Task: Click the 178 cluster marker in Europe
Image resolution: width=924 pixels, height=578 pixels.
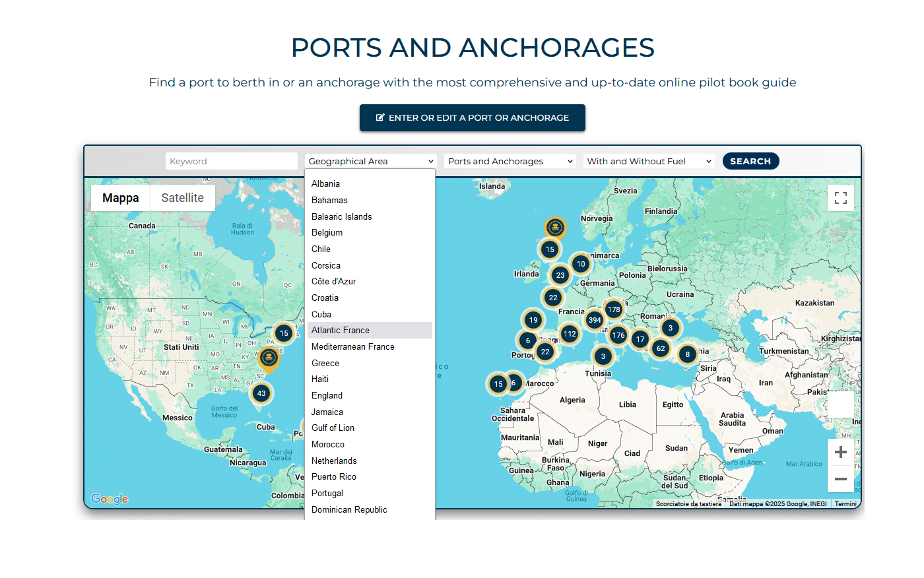Action: 614,309
